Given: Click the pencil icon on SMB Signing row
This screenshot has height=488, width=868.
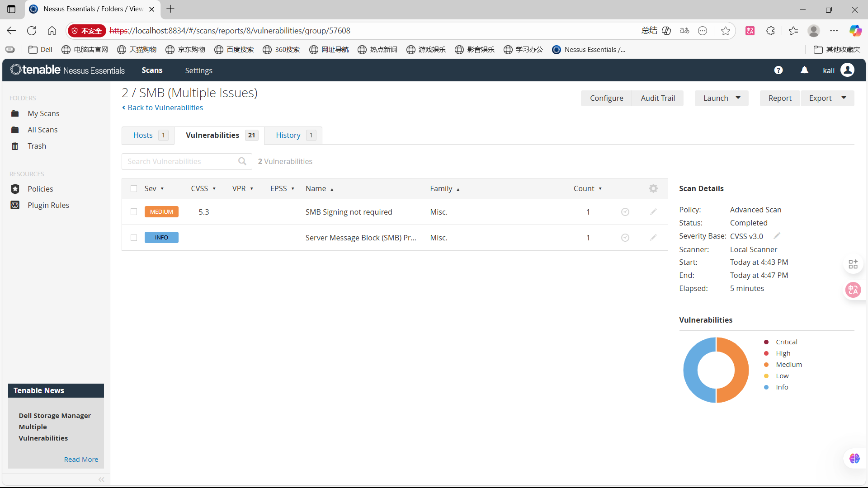Looking at the screenshot, I should click(653, 211).
